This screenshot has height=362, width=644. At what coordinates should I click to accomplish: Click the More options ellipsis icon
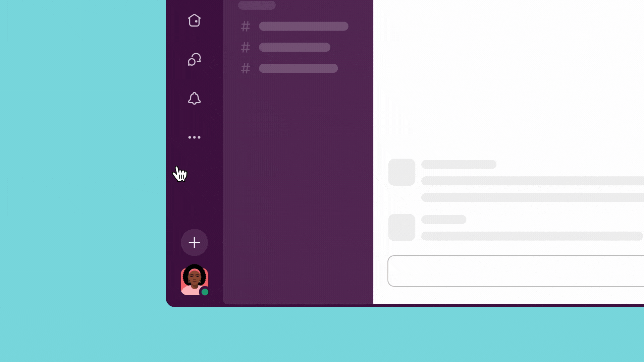click(195, 137)
